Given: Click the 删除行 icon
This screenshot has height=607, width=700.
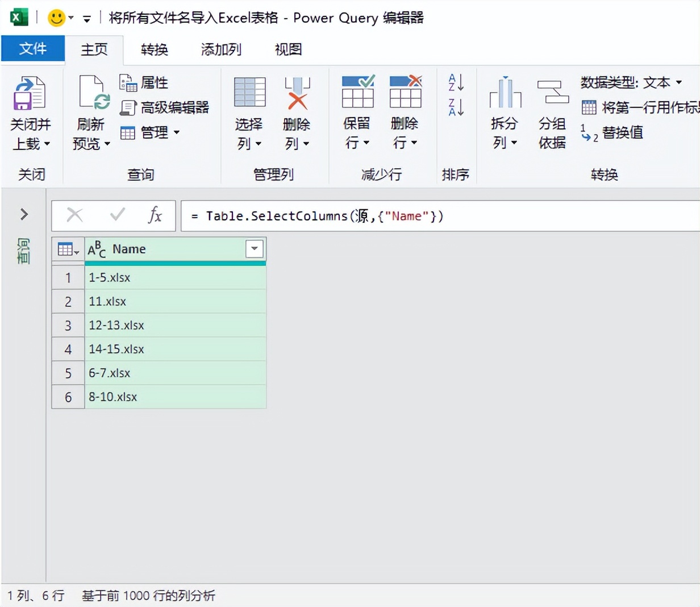Looking at the screenshot, I should [x=406, y=91].
